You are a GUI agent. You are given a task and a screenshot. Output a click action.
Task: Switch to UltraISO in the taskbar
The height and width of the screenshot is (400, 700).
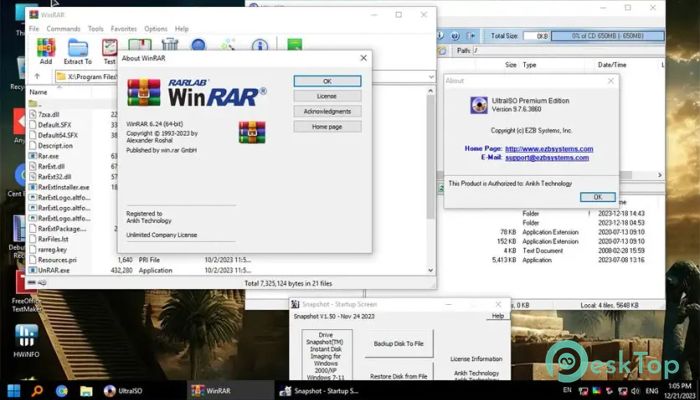(x=123, y=391)
